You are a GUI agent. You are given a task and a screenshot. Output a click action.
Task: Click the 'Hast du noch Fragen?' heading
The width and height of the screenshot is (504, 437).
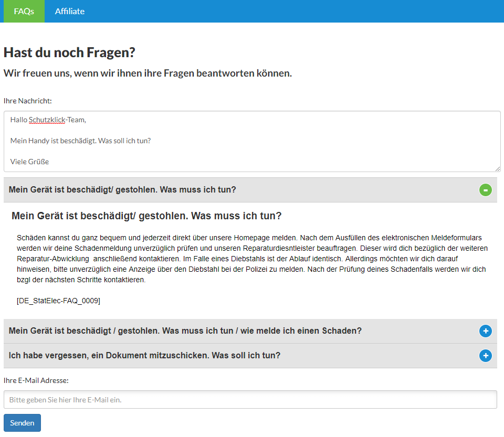pos(69,52)
